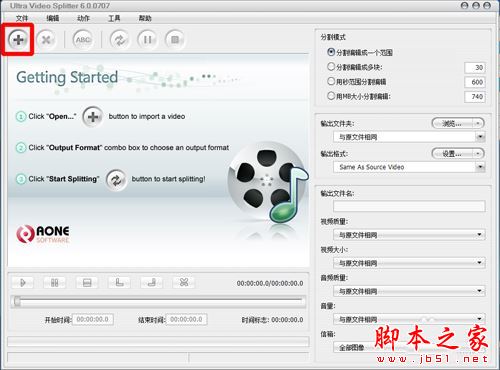Open the 输出文件夹 combo box dropdown
Viewport: 500px width, 370px height.
click(x=480, y=137)
